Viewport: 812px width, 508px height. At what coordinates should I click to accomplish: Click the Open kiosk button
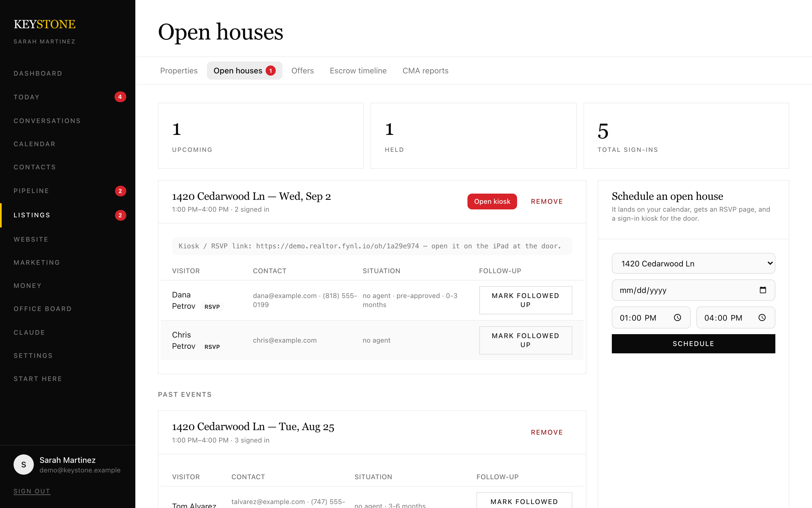[492, 201]
